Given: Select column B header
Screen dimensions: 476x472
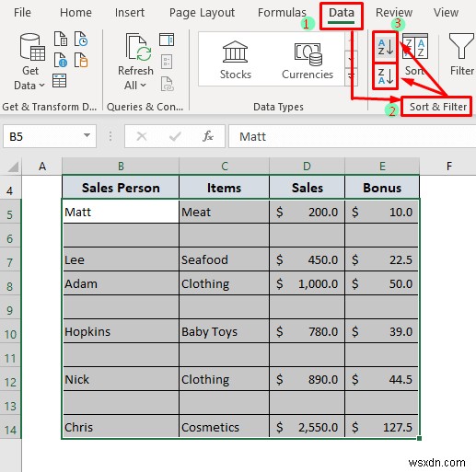Looking at the screenshot, I should click(x=121, y=167).
